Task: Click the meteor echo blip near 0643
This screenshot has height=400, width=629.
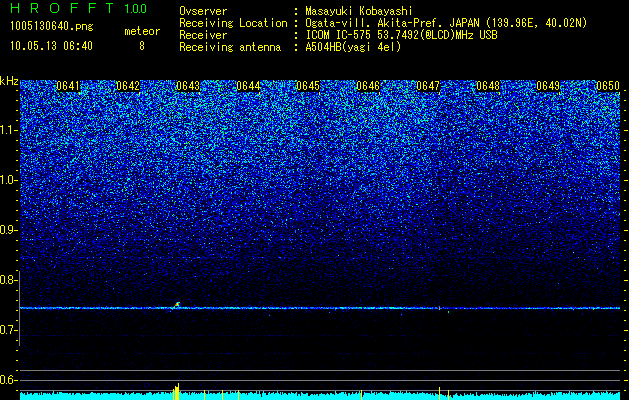Action: (177, 305)
